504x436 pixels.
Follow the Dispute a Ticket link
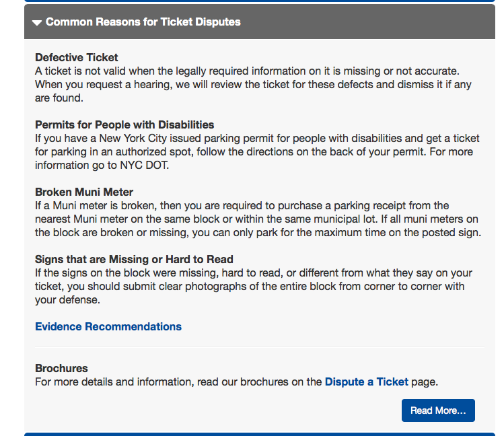click(367, 381)
